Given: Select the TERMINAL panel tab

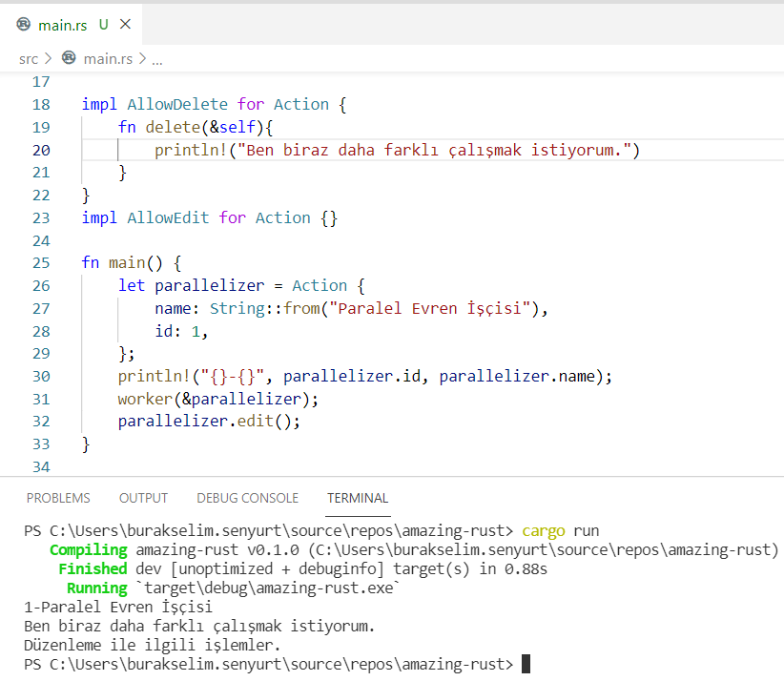Looking at the screenshot, I should point(358,498).
